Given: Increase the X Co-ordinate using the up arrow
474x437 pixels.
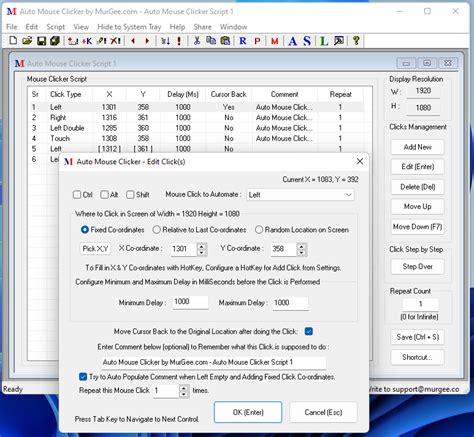Looking at the screenshot, I should click(201, 246).
